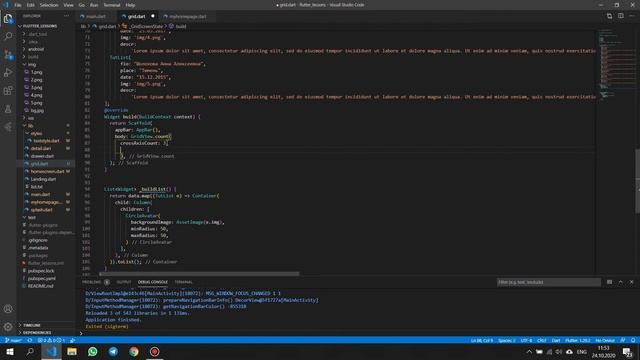This screenshot has width=640, height=360.
Task: Open editor more actions ellipsis
Action: (632, 16)
